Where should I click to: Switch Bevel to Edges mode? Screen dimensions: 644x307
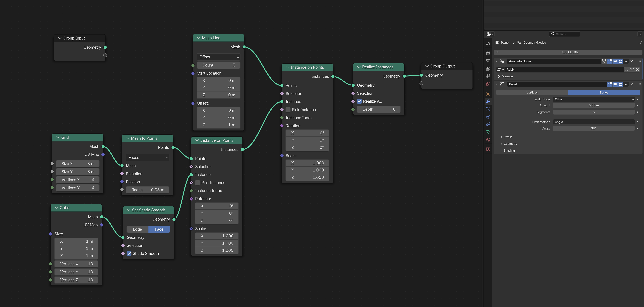point(604,93)
